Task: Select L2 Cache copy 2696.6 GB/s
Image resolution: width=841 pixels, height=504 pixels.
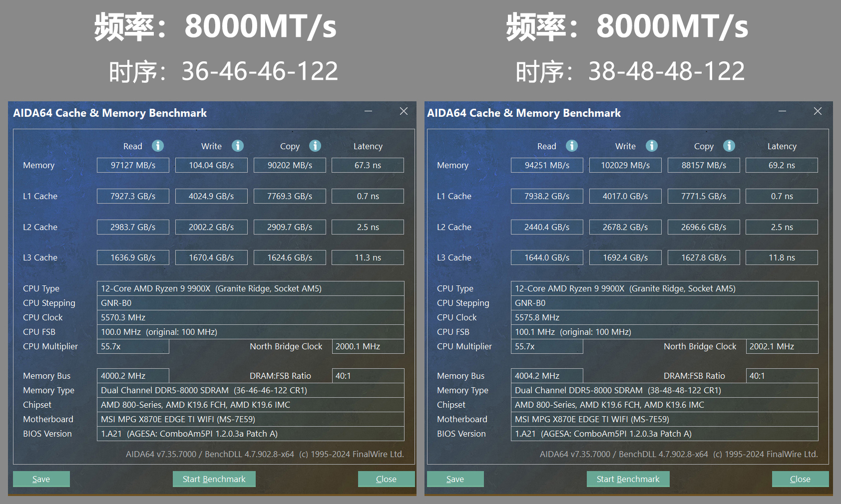Action: click(x=704, y=227)
